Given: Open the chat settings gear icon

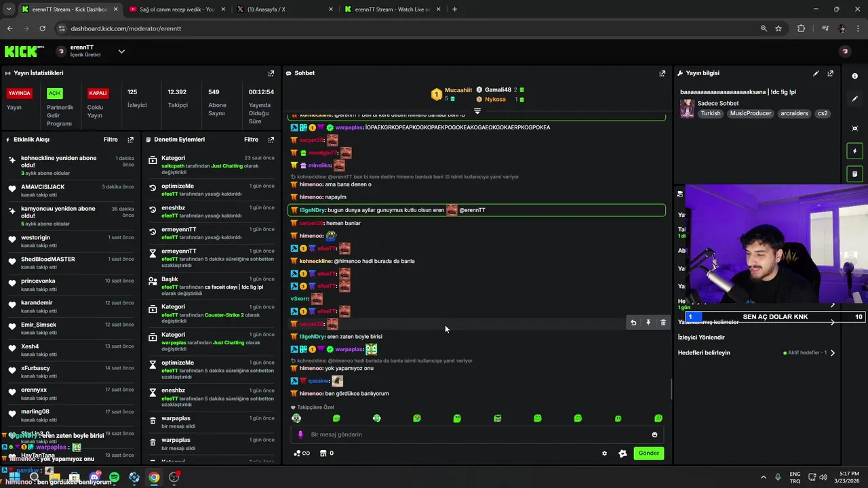Looking at the screenshot, I should [x=604, y=453].
